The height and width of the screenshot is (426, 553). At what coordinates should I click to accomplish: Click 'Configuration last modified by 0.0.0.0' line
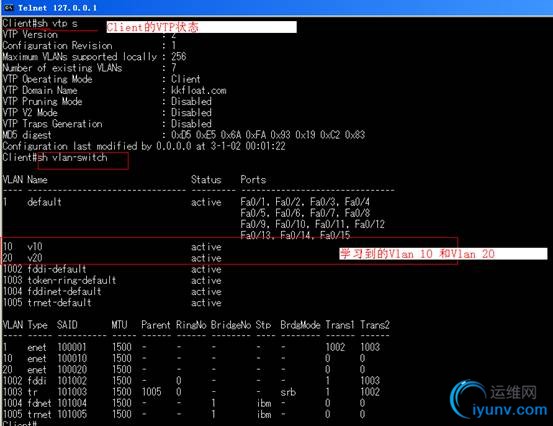(x=144, y=146)
